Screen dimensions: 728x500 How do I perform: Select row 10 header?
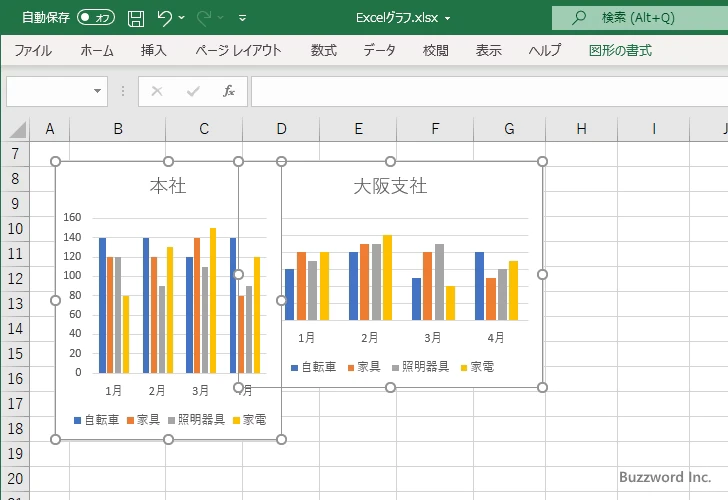[x=15, y=229]
